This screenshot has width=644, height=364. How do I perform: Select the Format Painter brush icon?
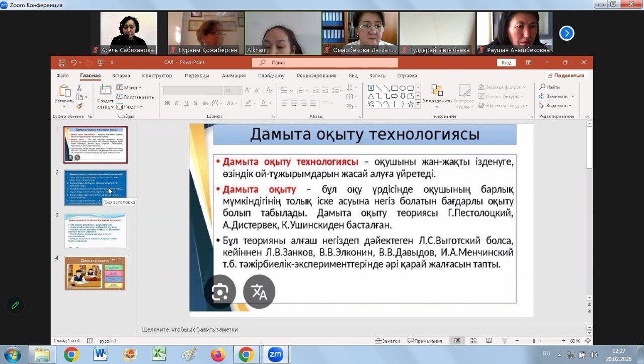click(79, 106)
